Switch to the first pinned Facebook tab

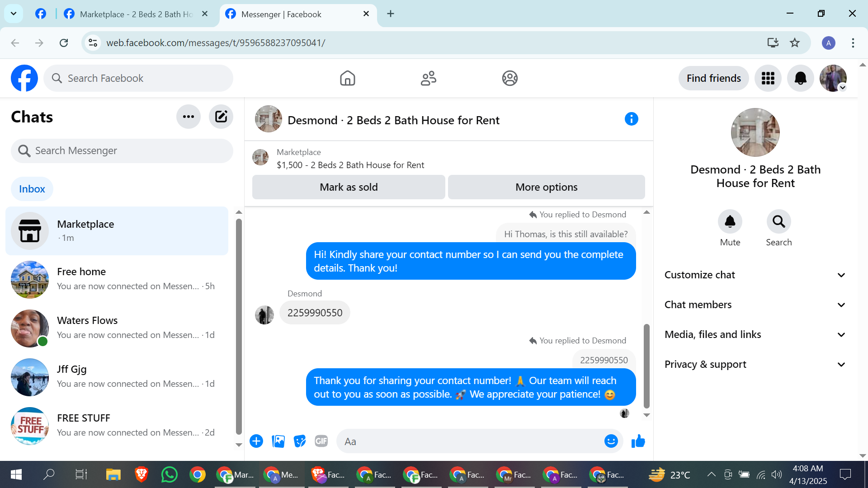[41, 14]
